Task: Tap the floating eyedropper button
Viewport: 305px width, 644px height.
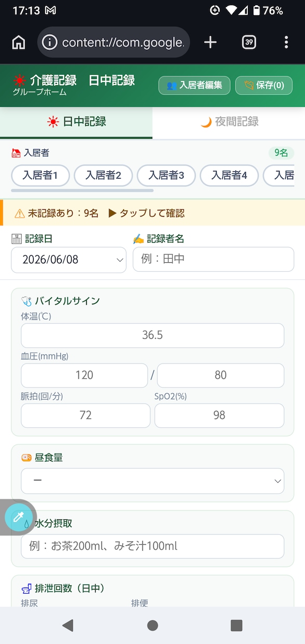Action: point(18,517)
